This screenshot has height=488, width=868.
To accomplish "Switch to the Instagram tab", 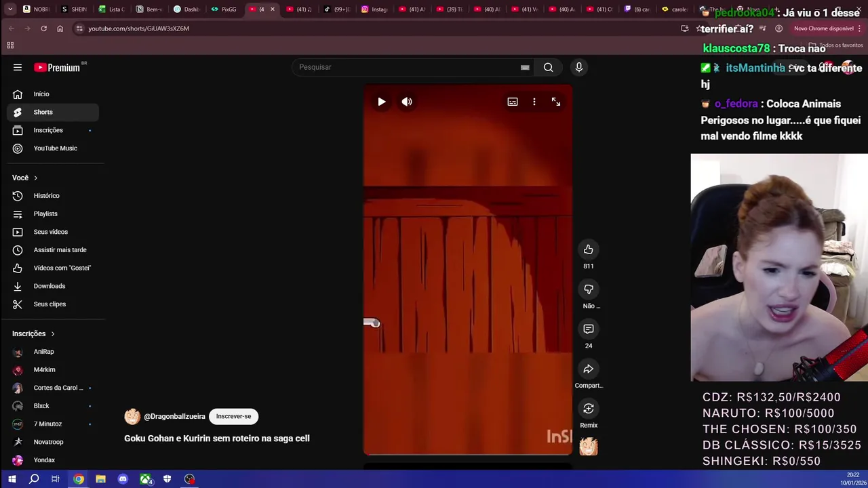I will (x=374, y=9).
